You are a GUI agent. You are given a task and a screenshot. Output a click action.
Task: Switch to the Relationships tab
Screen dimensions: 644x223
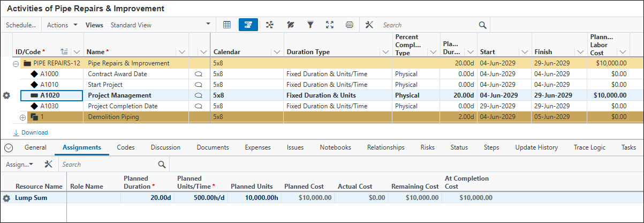click(x=385, y=147)
